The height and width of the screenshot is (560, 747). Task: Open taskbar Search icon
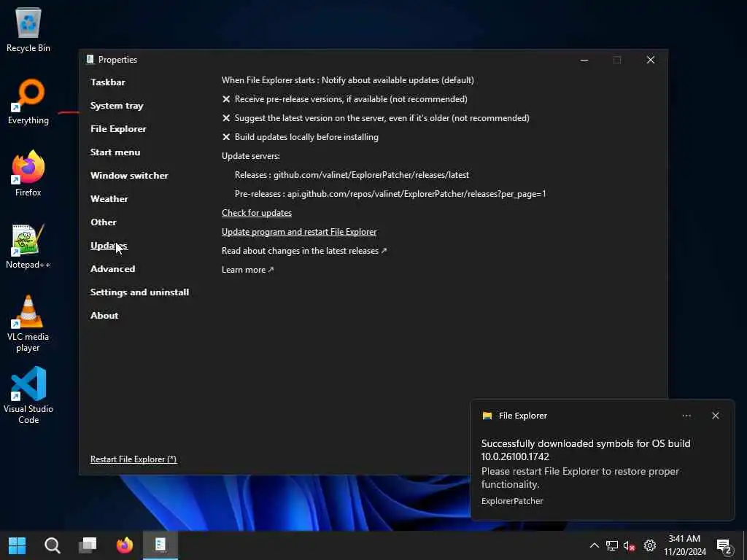coord(53,545)
